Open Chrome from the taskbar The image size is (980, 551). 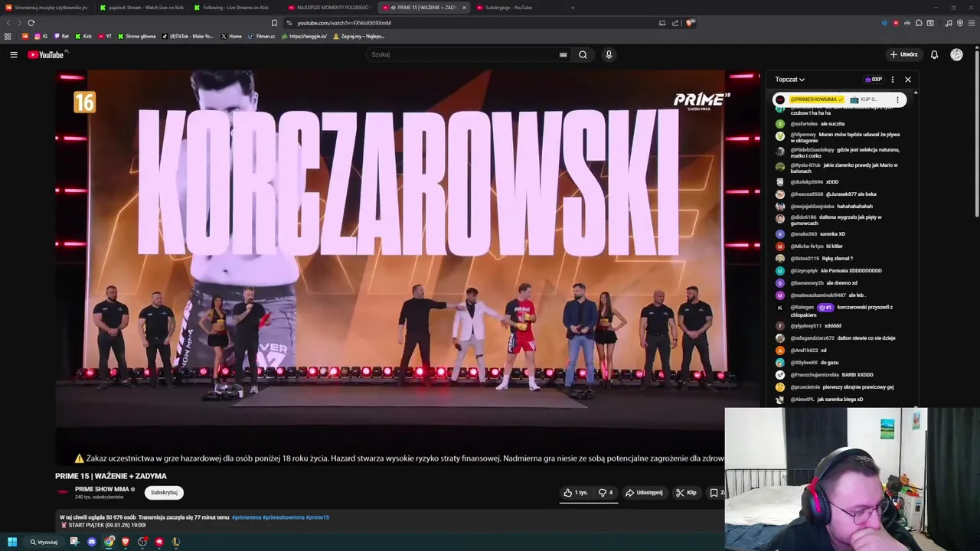click(x=109, y=542)
